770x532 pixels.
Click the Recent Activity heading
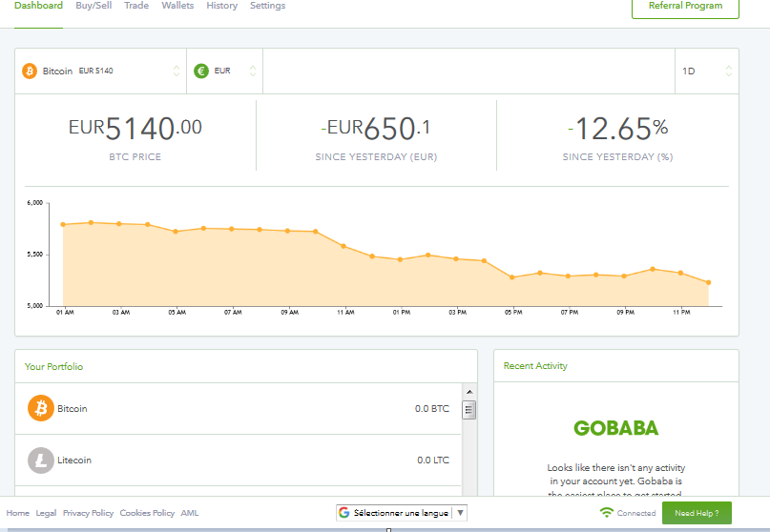coord(535,365)
